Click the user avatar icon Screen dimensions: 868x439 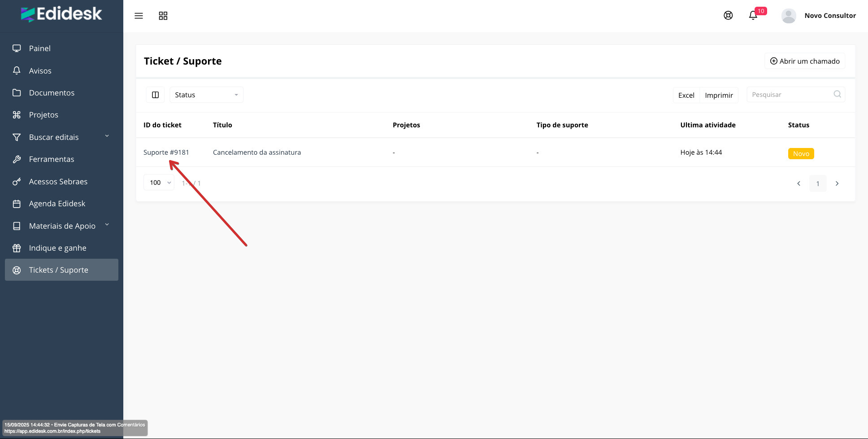pos(788,16)
